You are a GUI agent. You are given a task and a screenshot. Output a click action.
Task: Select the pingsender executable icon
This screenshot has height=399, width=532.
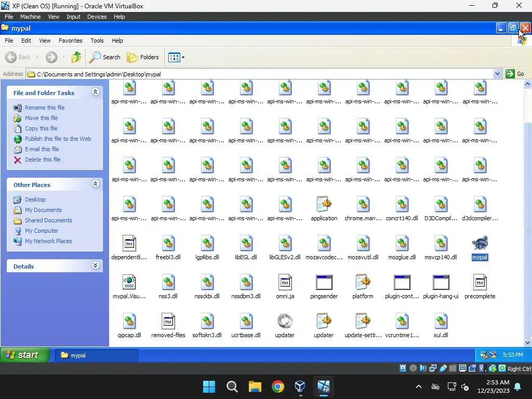[x=324, y=282]
